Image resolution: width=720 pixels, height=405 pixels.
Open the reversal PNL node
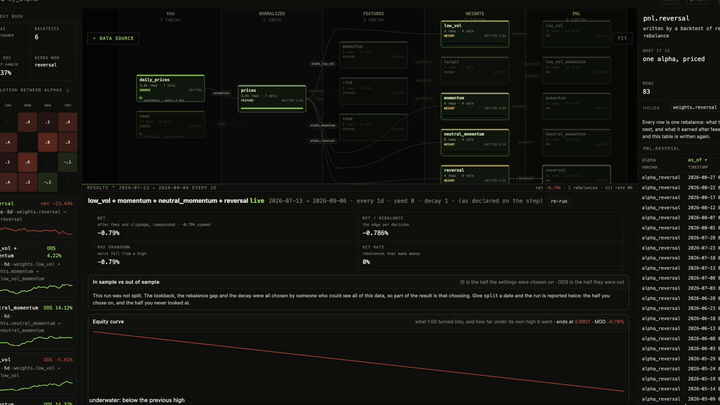pyautogui.click(x=576, y=174)
